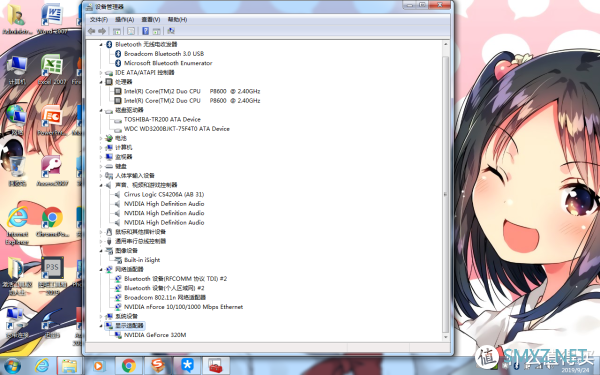Open the Properties toolbar icon
600x375 pixels.
(131, 31)
